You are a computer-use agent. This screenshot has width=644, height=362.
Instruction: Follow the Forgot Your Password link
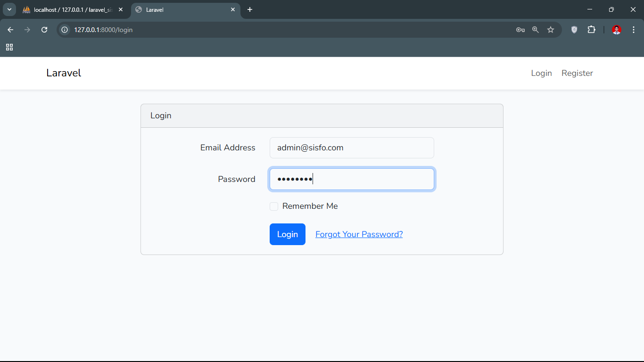tap(359, 234)
